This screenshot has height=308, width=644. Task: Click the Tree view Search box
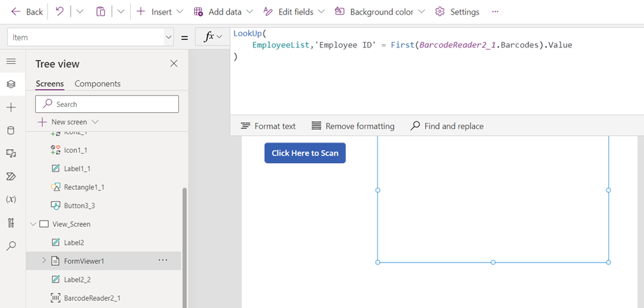[x=107, y=104]
